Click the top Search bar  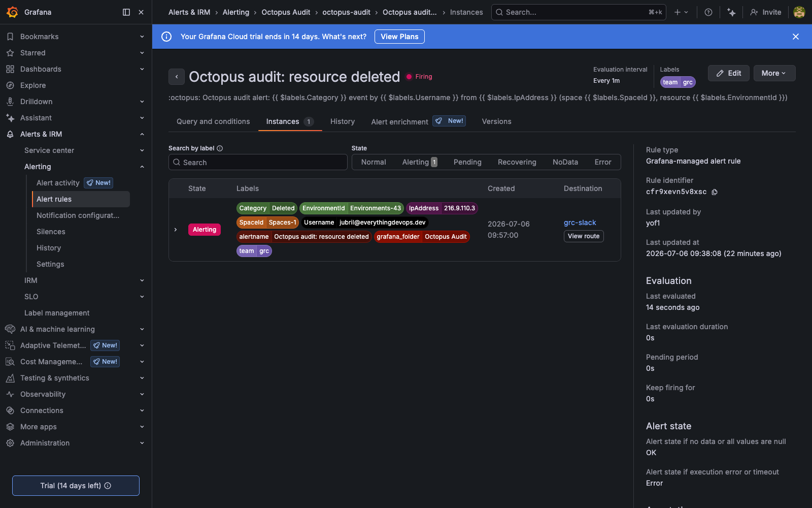click(580, 12)
